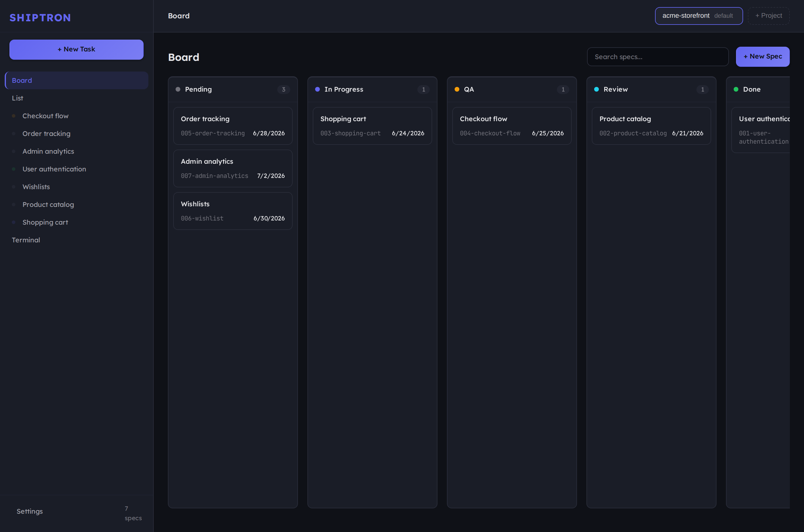This screenshot has height=532, width=804.
Task: Open the Board view in sidebar
Action: tap(77, 80)
